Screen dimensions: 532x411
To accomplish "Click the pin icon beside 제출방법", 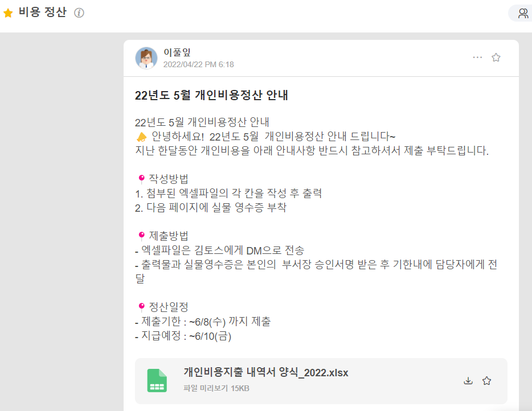I will [141, 236].
